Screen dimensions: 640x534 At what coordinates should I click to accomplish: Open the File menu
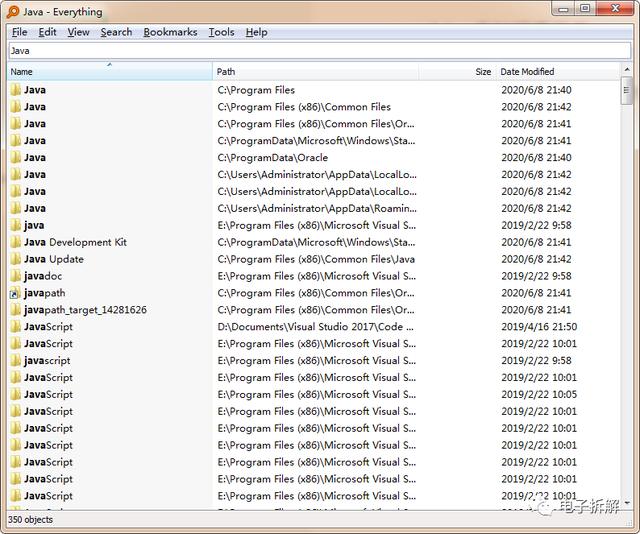[19, 32]
